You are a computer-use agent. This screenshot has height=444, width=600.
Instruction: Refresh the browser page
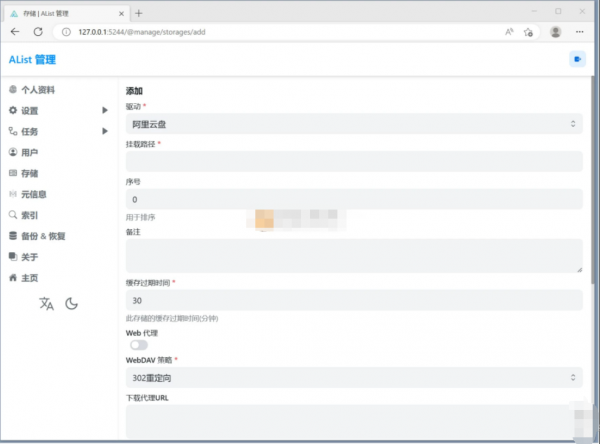point(38,32)
